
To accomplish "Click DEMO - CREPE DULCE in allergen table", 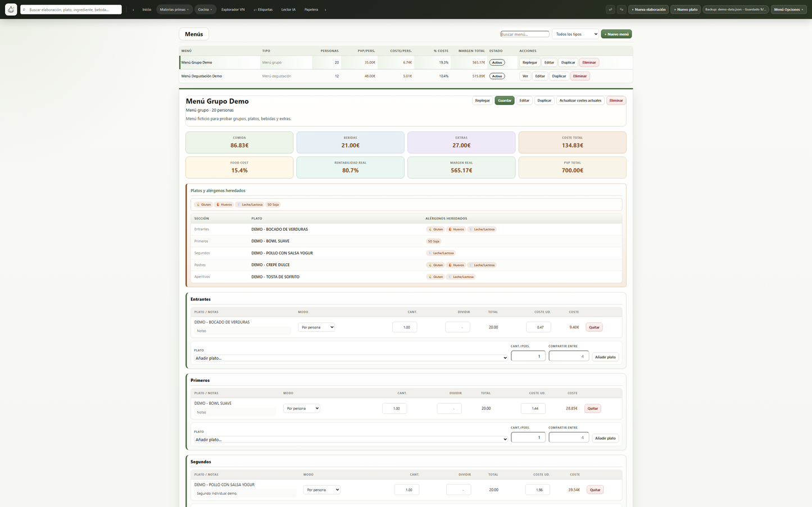I will 270,265.
